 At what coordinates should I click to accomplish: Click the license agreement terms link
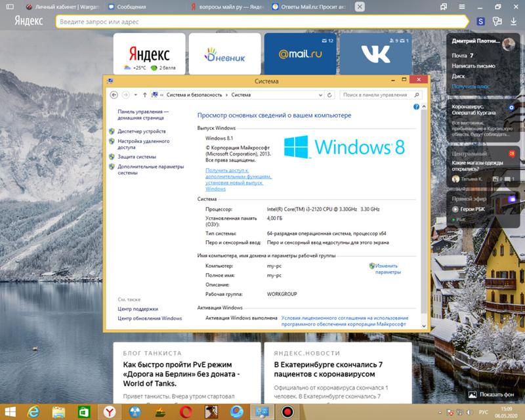click(x=345, y=321)
